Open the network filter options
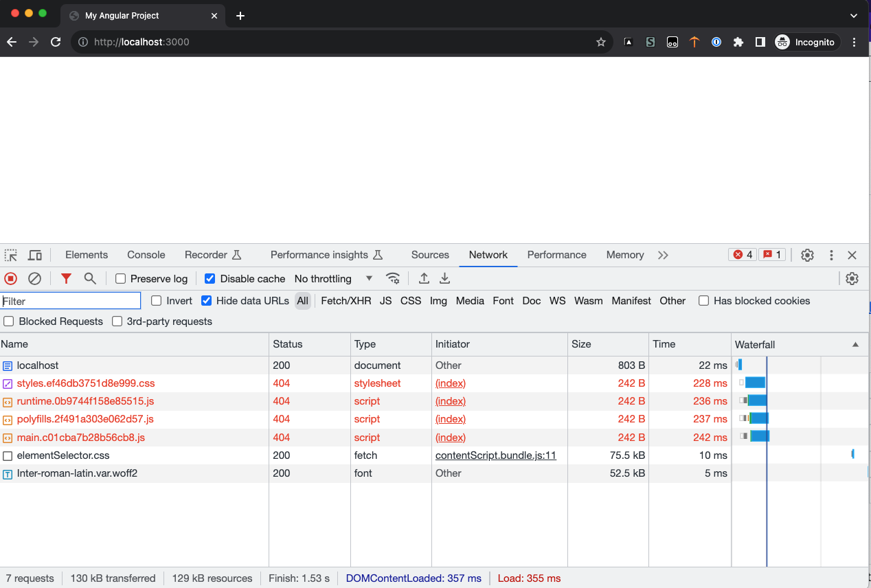871x588 pixels. tap(66, 278)
